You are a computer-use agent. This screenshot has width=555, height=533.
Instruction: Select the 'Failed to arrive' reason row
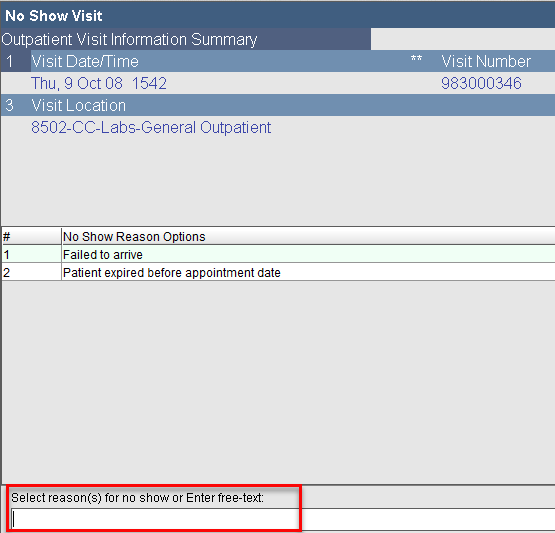(279, 254)
